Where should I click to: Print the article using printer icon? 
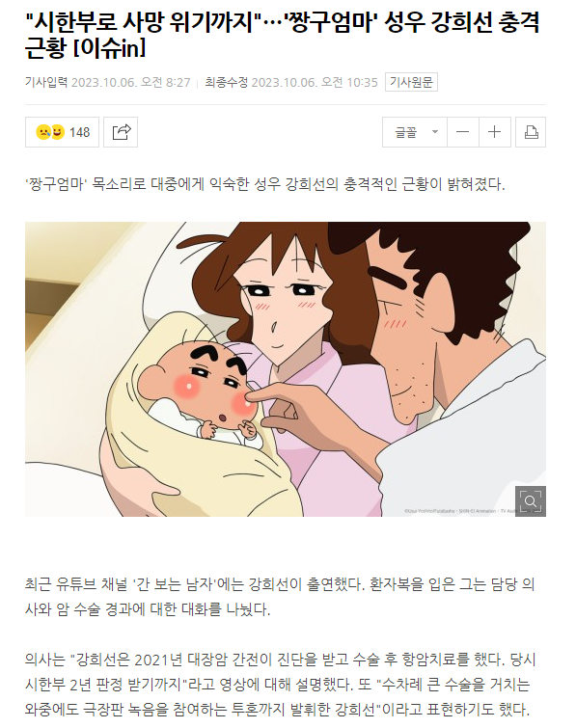(531, 132)
